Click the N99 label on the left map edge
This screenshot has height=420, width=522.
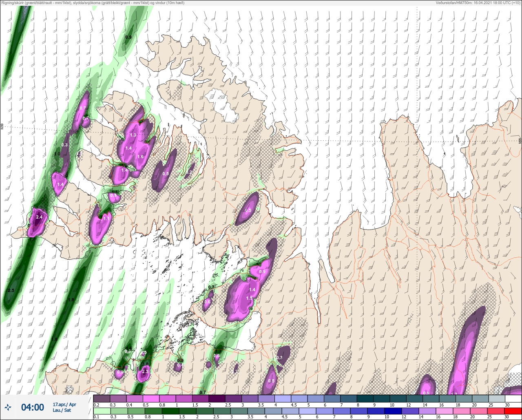click(2, 127)
